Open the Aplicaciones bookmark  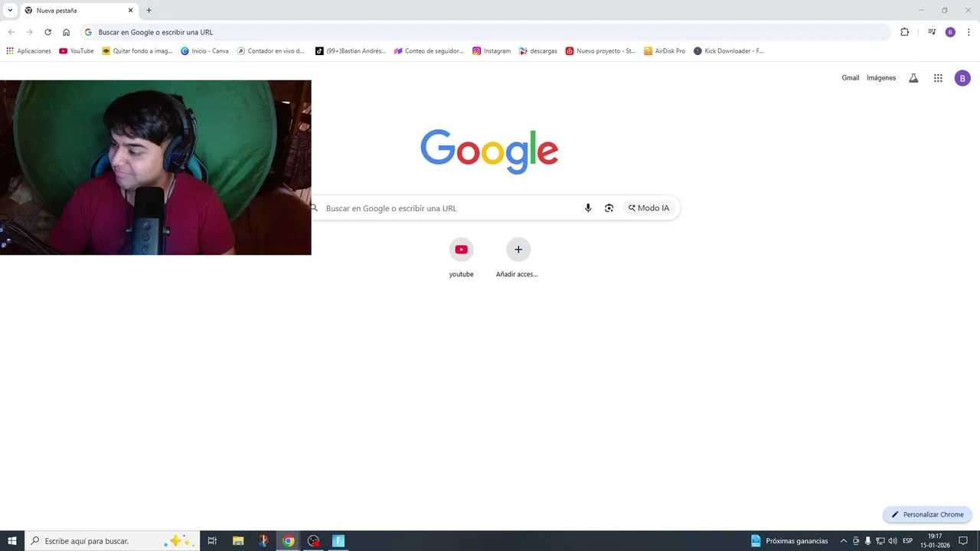point(29,51)
